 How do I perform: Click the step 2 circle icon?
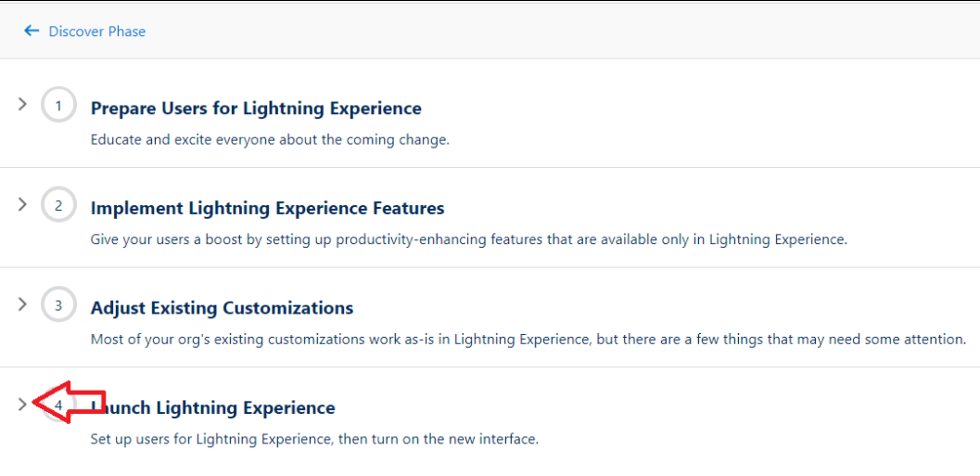(58, 205)
